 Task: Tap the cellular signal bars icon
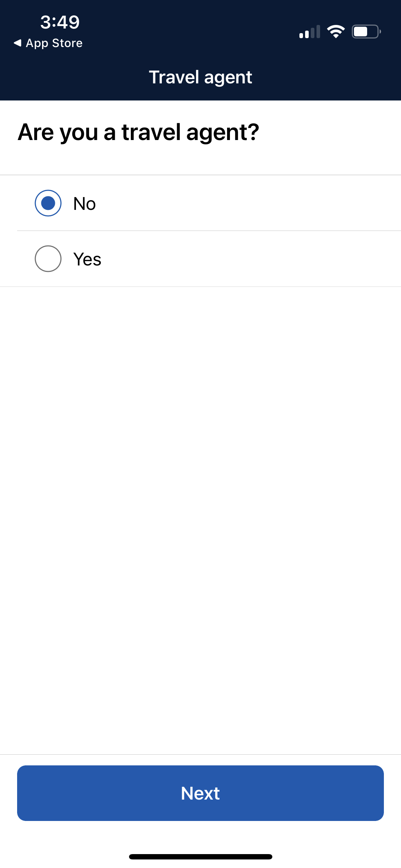pos(310,32)
